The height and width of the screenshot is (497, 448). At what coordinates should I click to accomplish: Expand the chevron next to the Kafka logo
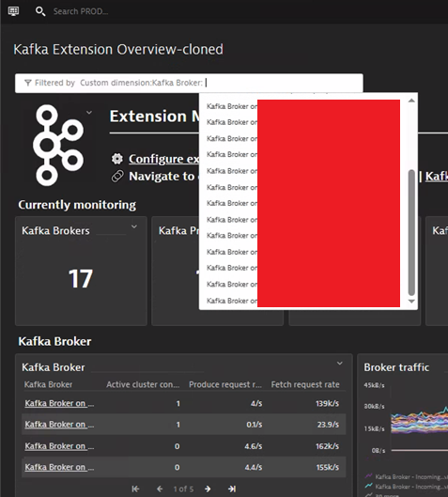(x=89, y=113)
